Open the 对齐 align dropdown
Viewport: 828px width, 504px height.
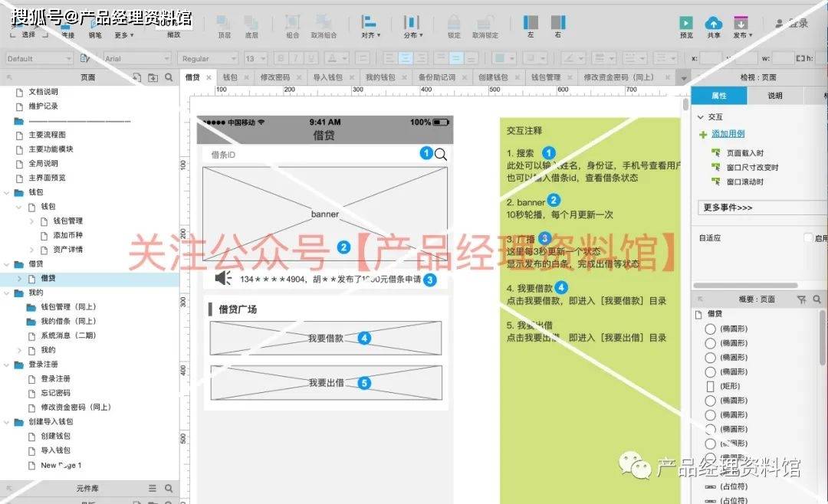point(370,26)
